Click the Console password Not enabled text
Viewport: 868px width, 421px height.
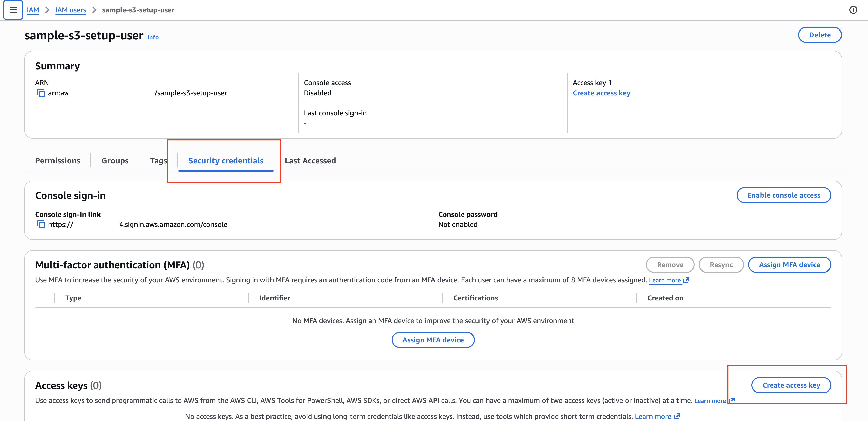457,224
